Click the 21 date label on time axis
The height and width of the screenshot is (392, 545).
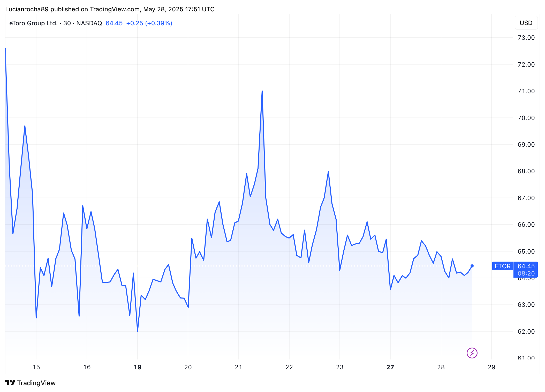pyautogui.click(x=238, y=367)
